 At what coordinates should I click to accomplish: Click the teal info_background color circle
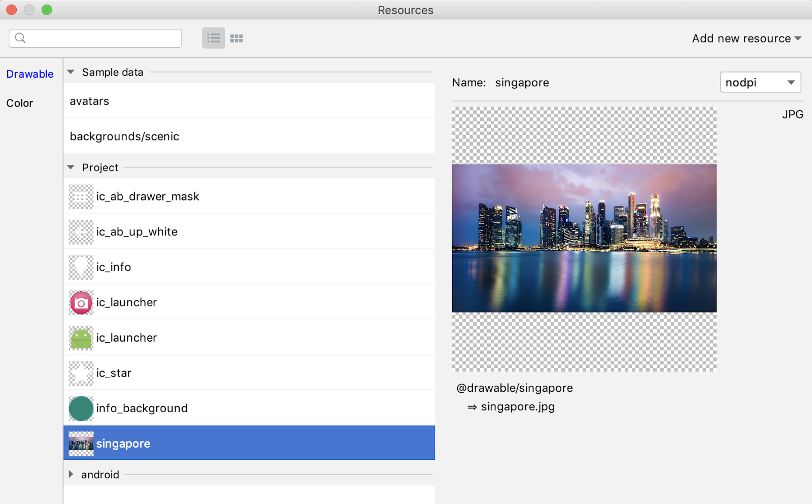[x=81, y=409]
